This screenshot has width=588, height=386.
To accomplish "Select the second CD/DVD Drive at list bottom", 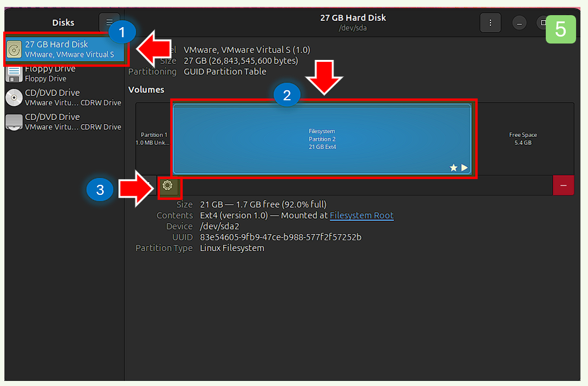I will tap(64, 122).
